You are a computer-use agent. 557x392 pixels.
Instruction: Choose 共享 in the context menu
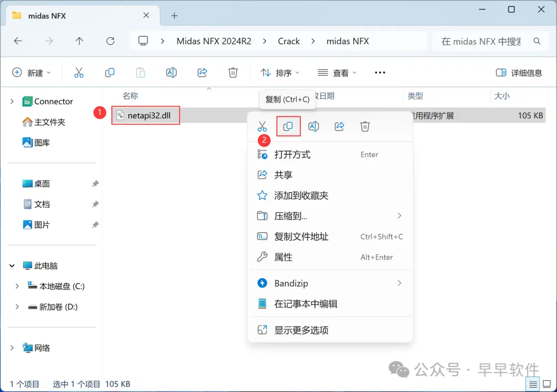(331, 175)
